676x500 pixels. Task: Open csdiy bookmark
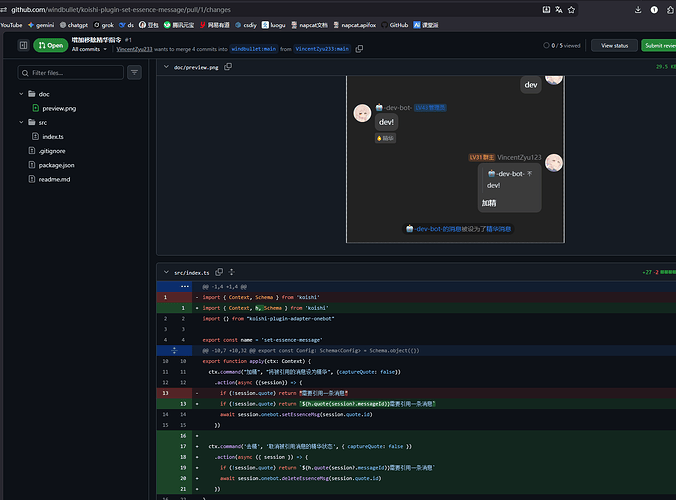pos(246,25)
